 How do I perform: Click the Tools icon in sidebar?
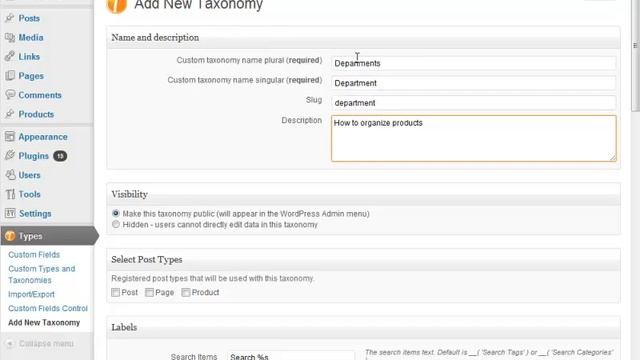pyautogui.click(x=10, y=194)
